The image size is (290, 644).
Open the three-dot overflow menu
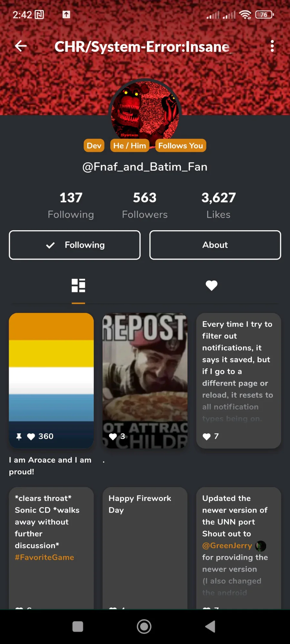(x=272, y=46)
